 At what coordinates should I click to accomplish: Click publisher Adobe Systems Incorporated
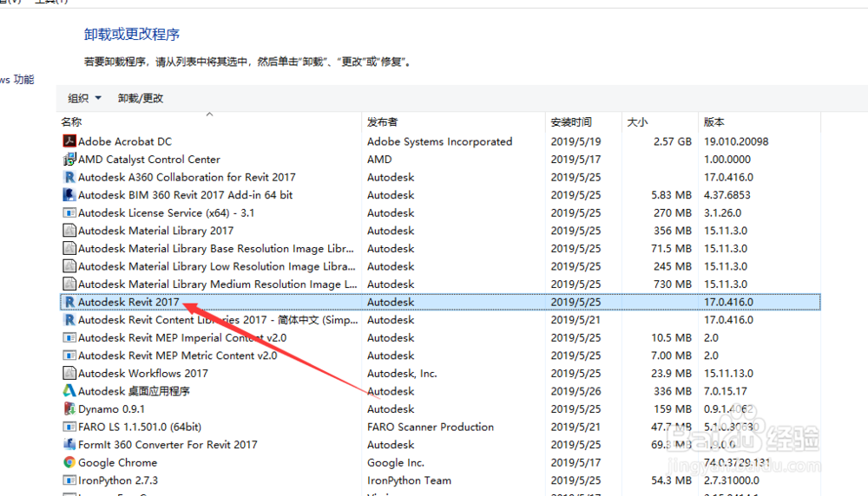(439, 141)
